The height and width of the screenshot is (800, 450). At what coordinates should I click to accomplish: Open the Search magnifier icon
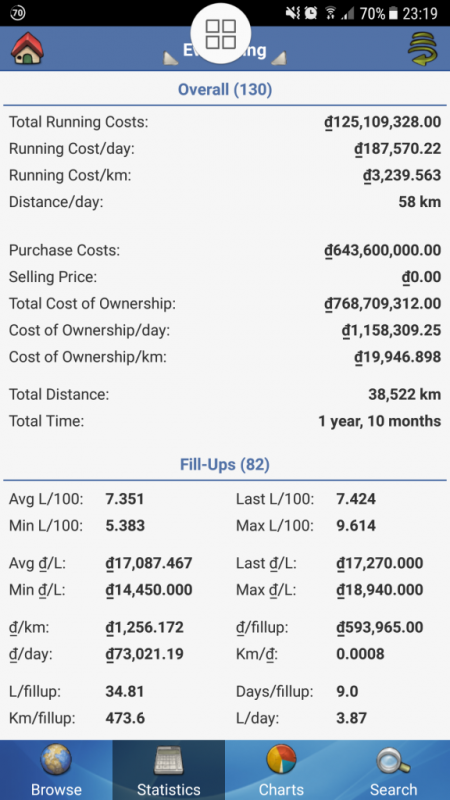tap(393, 761)
